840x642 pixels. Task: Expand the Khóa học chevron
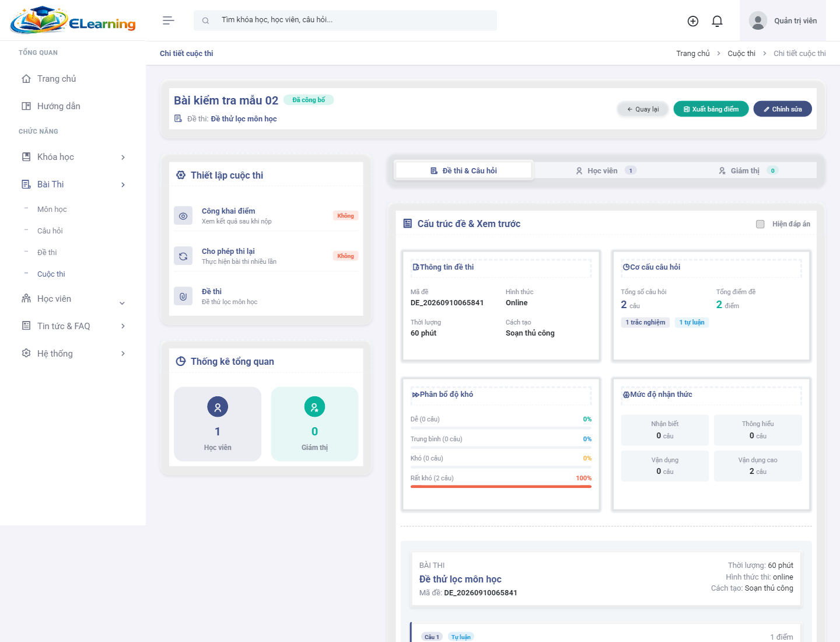[123, 158]
